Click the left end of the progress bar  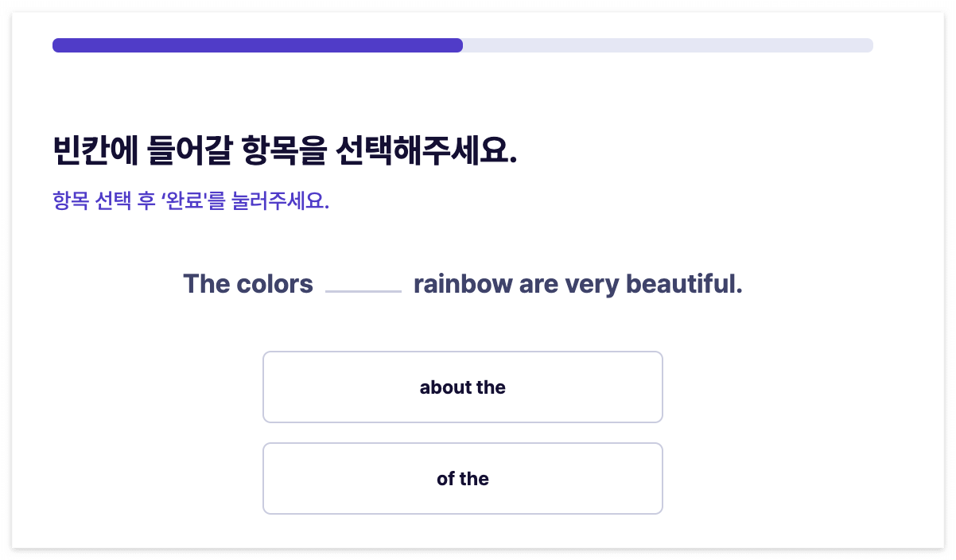(56, 45)
